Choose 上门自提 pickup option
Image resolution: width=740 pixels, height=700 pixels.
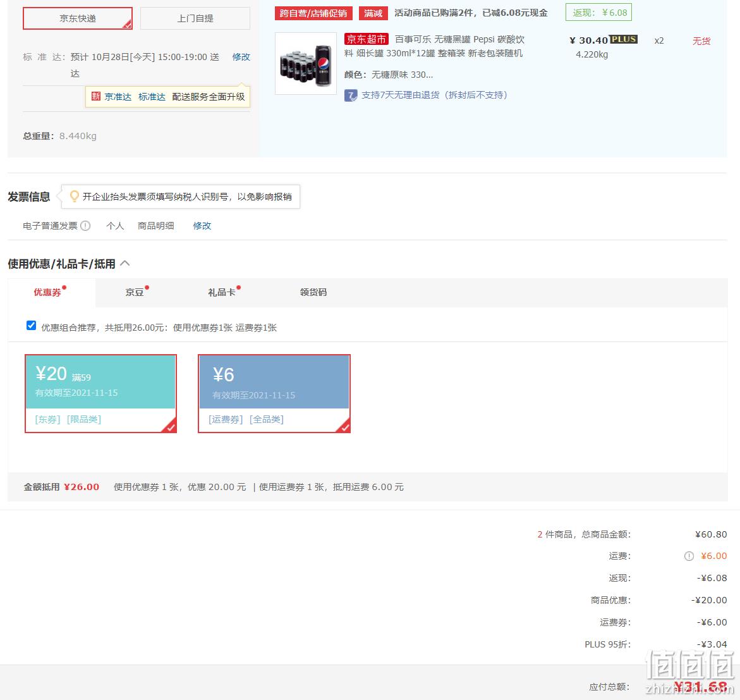[x=195, y=18]
